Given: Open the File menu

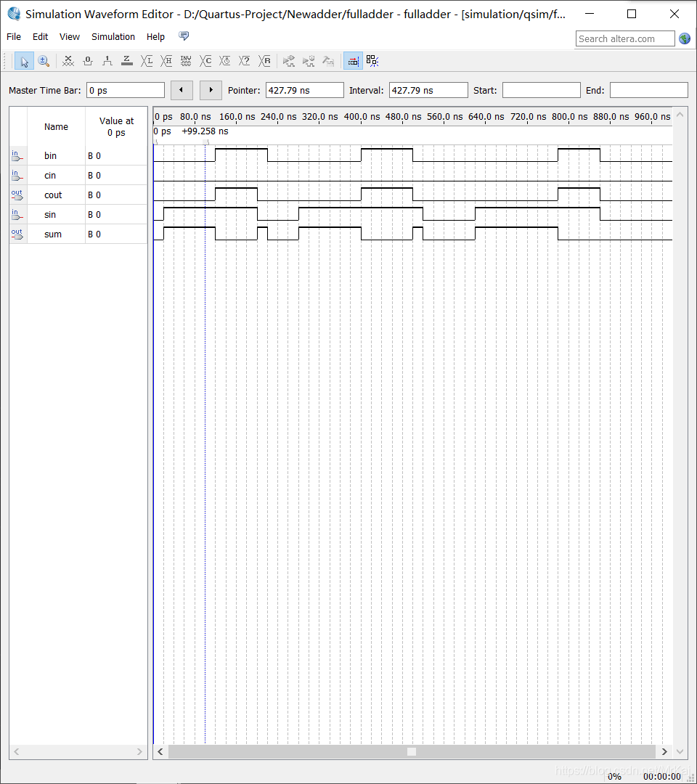Looking at the screenshot, I should [x=14, y=36].
